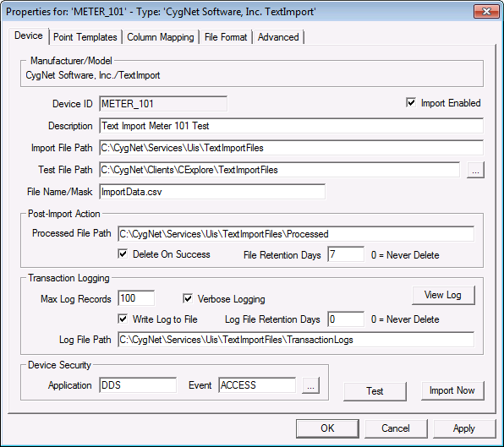Toggle Write Log to File checkbox
Viewport: 504px width, 447px height.
(123, 319)
